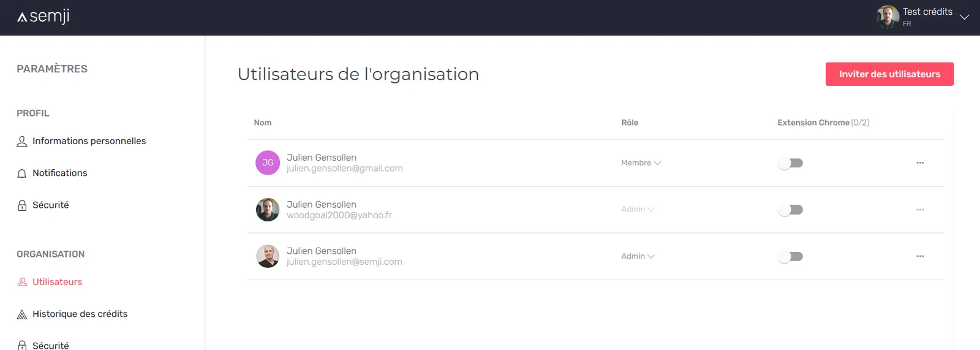The image size is (980, 350).
Task: Open Admin role dropdown for julien.gensollen@semji.com
Action: click(x=638, y=256)
